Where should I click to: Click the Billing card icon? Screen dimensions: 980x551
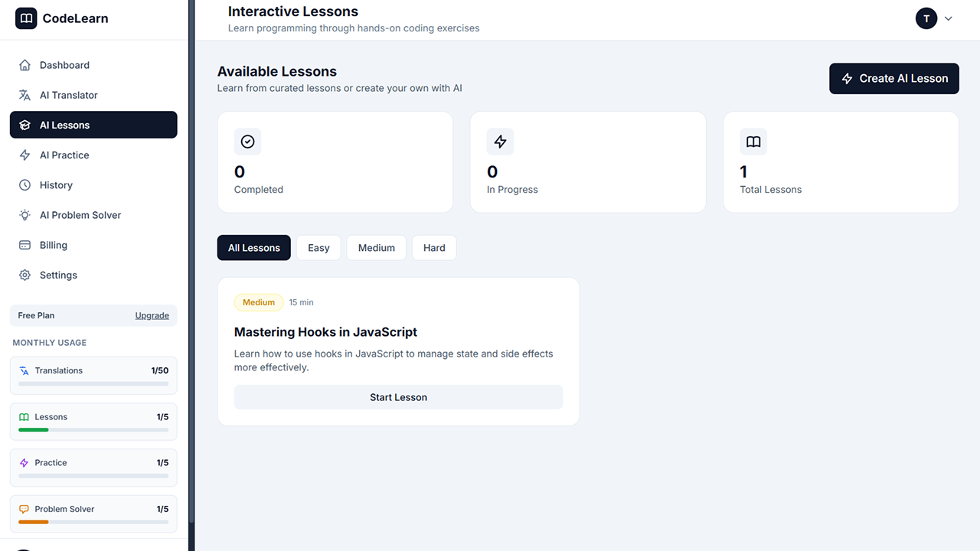click(24, 245)
